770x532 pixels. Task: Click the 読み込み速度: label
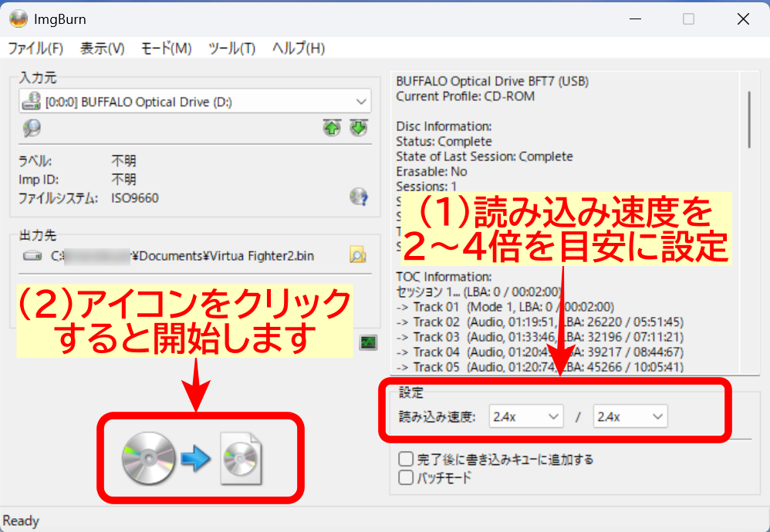click(x=437, y=416)
